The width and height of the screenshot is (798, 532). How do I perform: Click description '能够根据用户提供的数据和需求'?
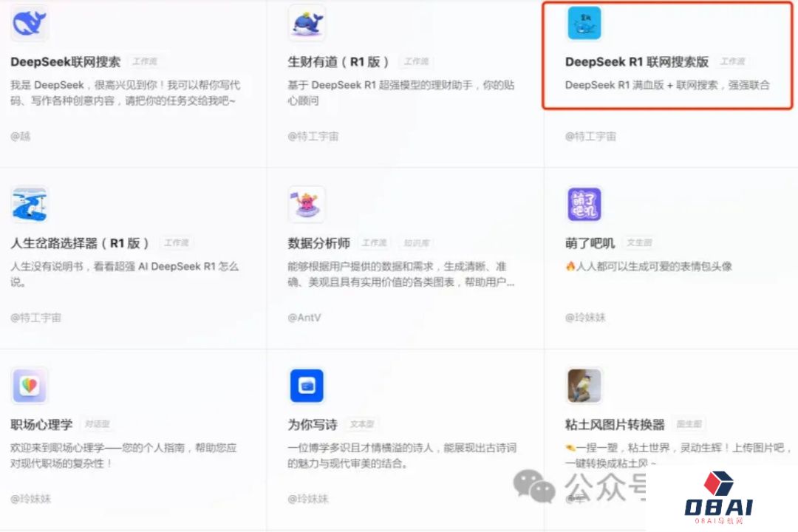tap(401, 274)
